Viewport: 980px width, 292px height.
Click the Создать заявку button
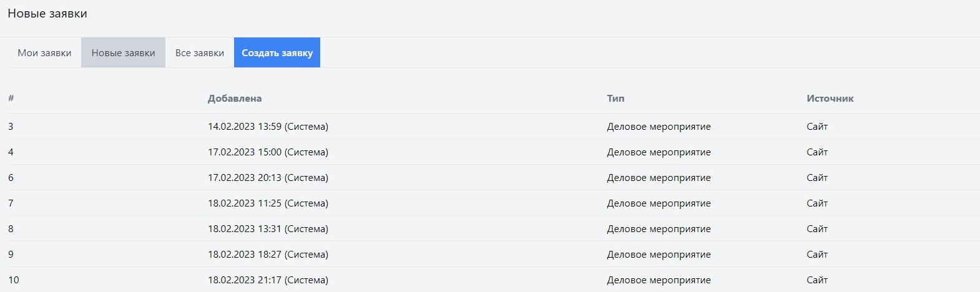pos(277,53)
